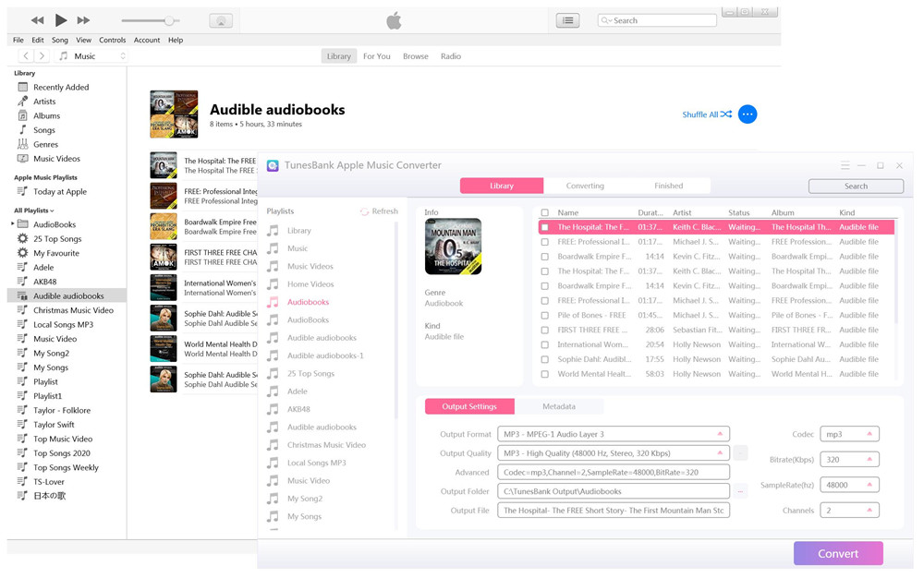Open the Codec dropdown
Screen dimensions: 924x578
pyautogui.click(x=849, y=434)
